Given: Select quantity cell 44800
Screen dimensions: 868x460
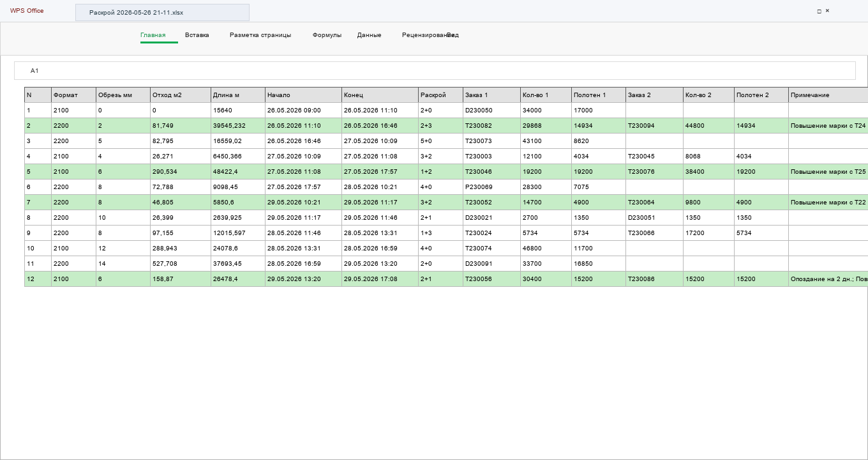Looking at the screenshot, I should 708,126.
